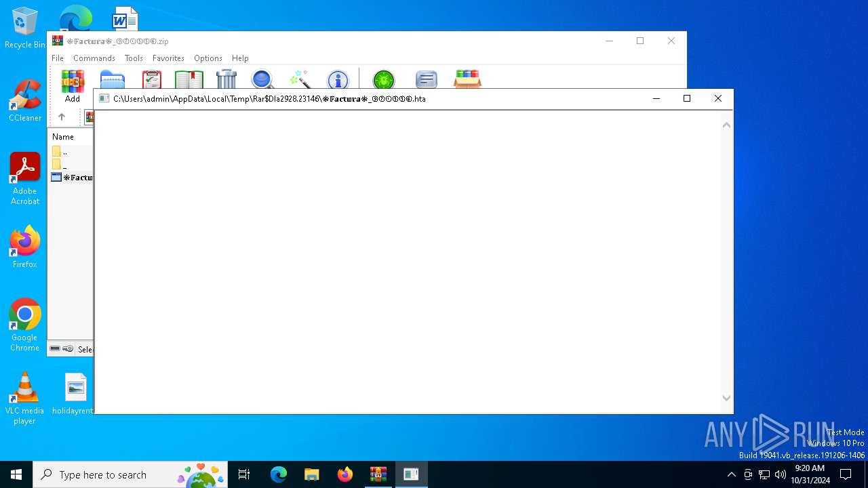
Task: Maximize the WinRAR window
Action: point(640,41)
